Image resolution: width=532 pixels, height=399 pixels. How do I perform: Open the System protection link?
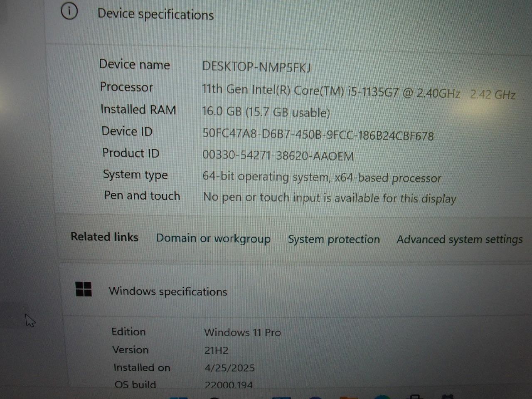[334, 239]
